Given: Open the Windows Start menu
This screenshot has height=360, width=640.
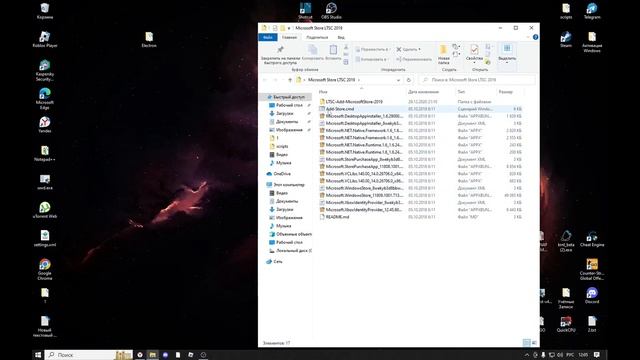Looking at the screenshot, I should click(x=38, y=355).
